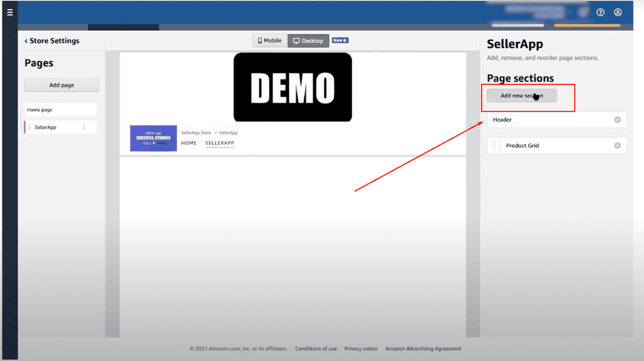Image resolution: width=644 pixels, height=361 pixels.
Task: Click Add new section button
Action: point(522,96)
